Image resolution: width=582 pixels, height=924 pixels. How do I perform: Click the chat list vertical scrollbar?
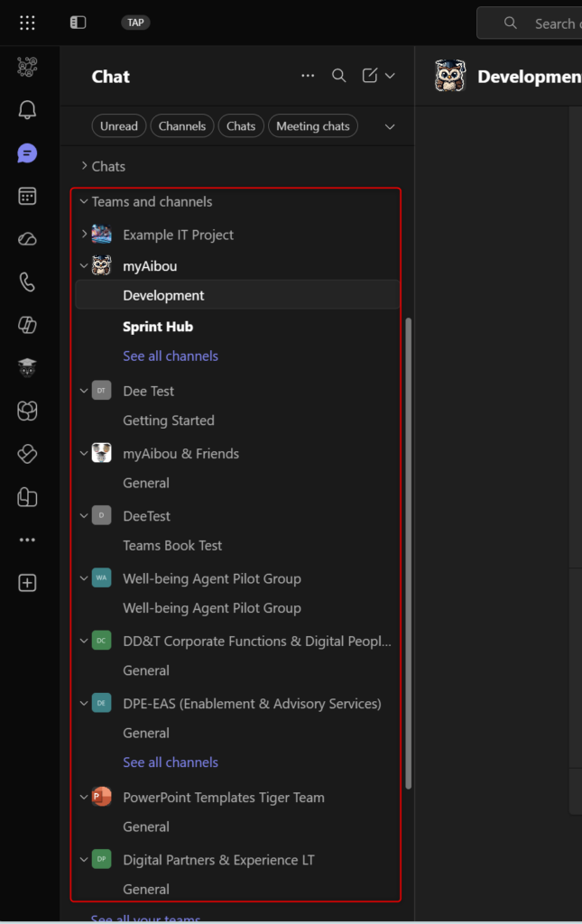click(x=408, y=553)
